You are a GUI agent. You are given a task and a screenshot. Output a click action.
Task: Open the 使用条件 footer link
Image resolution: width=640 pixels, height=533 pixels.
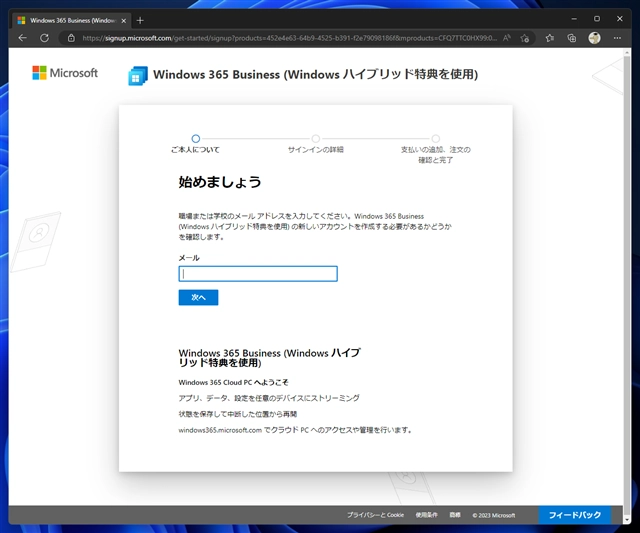[427, 515]
